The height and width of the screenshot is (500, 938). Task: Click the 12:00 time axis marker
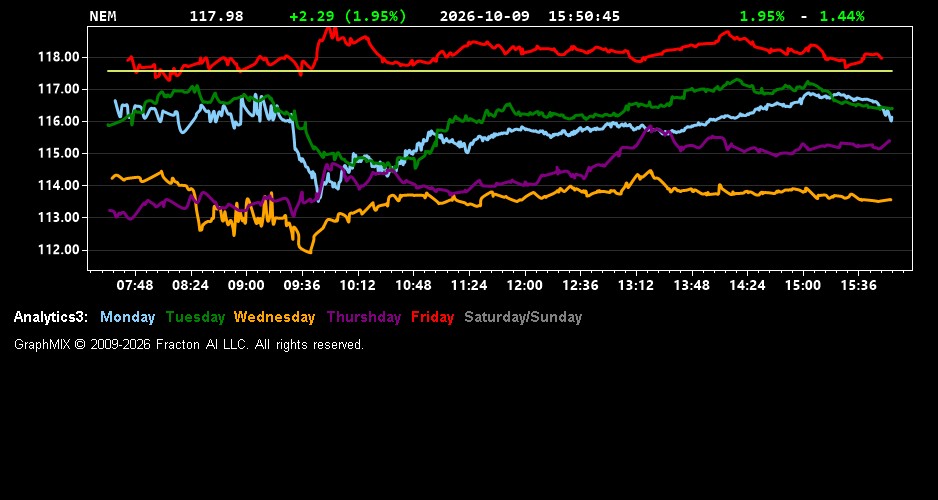(525, 285)
